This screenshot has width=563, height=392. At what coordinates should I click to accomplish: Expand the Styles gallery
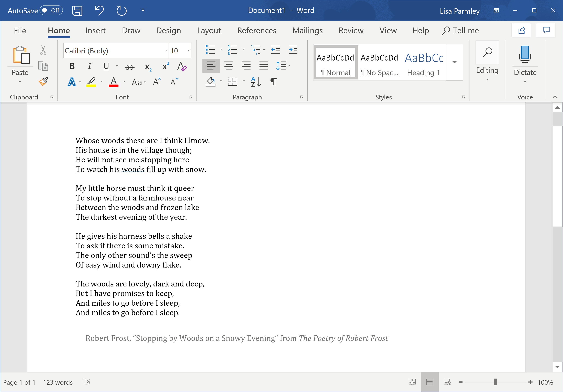click(454, 62)
